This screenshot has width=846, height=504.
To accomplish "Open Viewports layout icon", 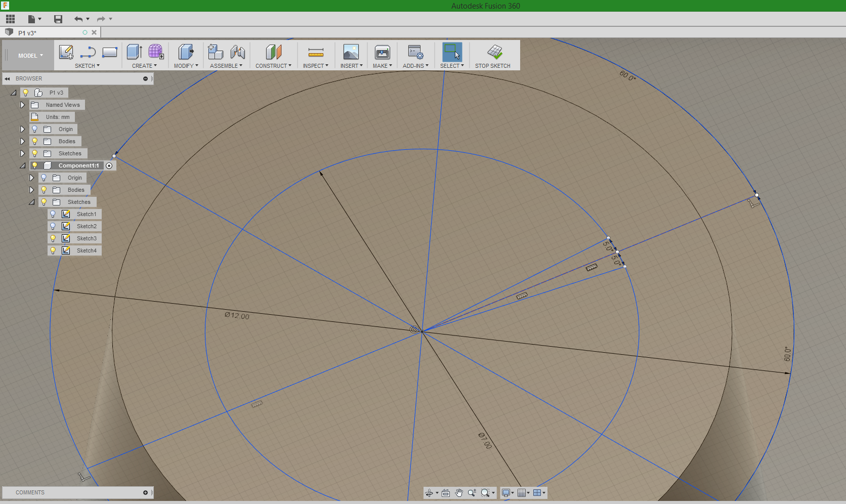I will click(537, 493).
